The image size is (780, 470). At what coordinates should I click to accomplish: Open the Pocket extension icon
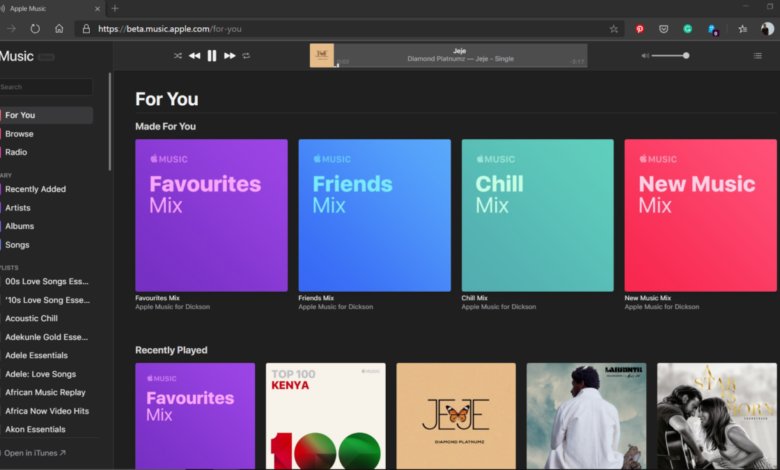coord(664,29)
